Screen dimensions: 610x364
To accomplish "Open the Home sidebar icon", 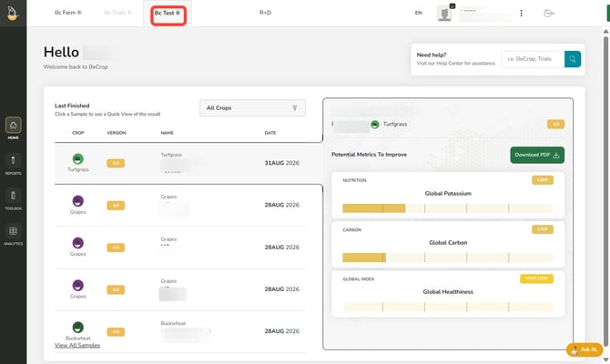I will click(14, 126).
